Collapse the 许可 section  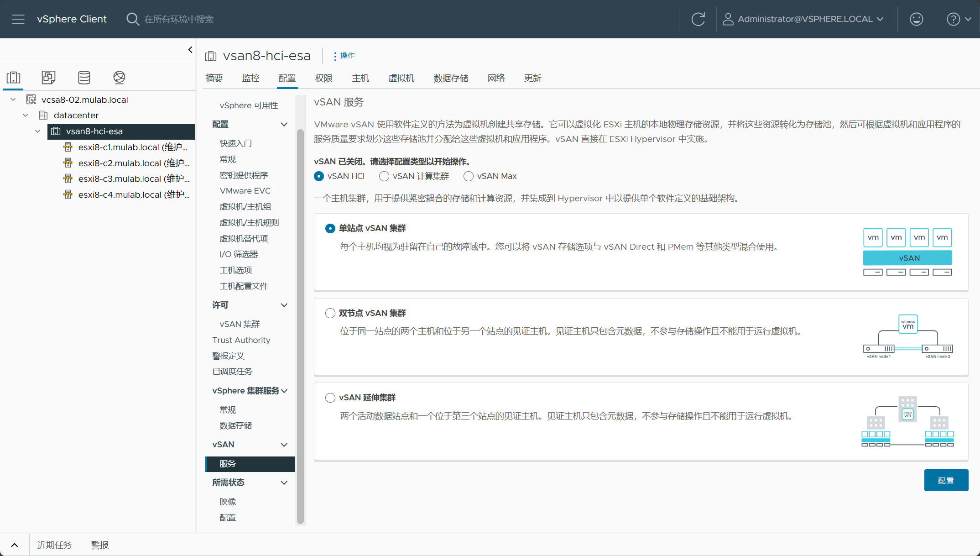pos(284,305)
